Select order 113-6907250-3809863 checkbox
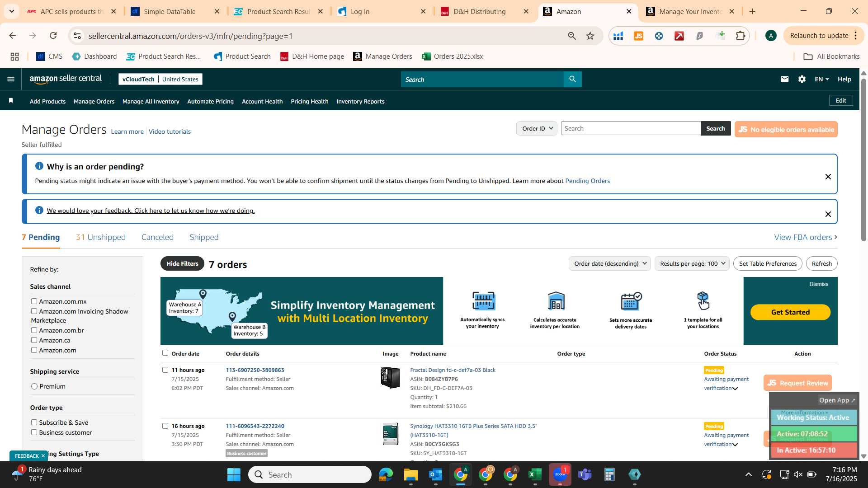Image resolution: width=868 pixels, height=488 pixels. (x=165, y=370)
